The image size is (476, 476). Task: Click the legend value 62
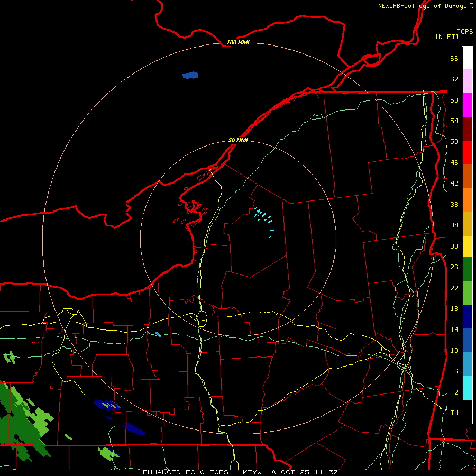click(454, 79)
